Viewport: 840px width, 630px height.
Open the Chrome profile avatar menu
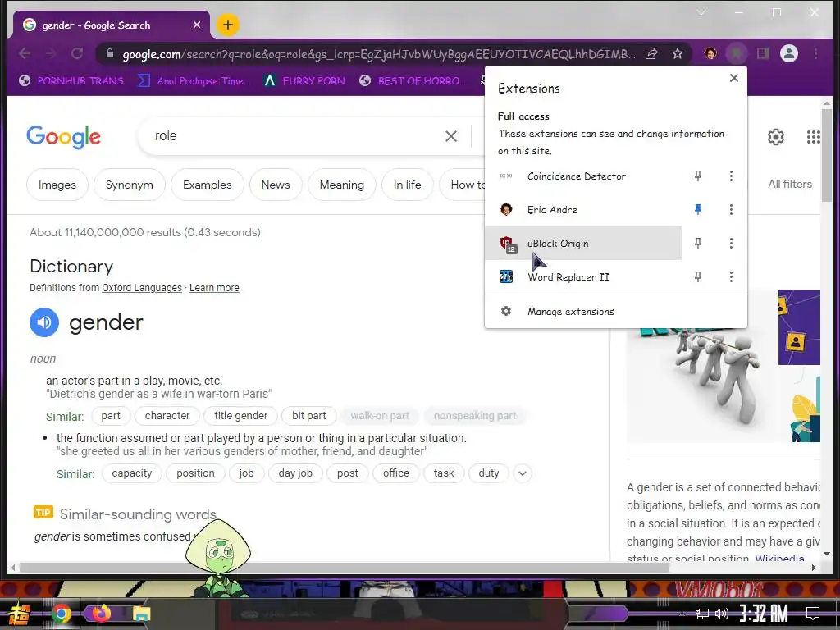click(x=788, y=53)
